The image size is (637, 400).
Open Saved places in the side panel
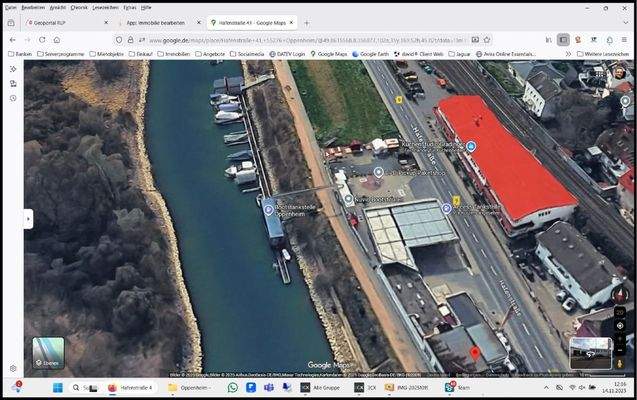click(13, 84)
